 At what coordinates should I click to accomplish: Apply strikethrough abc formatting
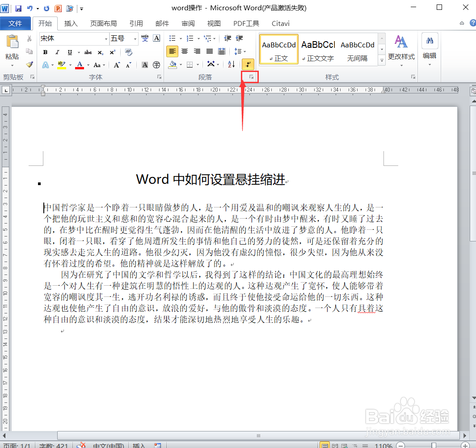tap(88, 52)
